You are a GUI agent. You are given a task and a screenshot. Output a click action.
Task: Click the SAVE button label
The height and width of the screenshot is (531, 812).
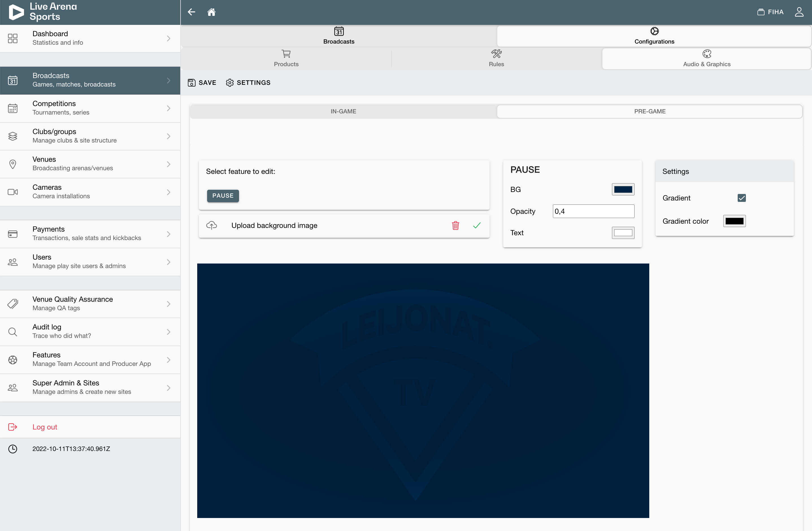[207, 83]
